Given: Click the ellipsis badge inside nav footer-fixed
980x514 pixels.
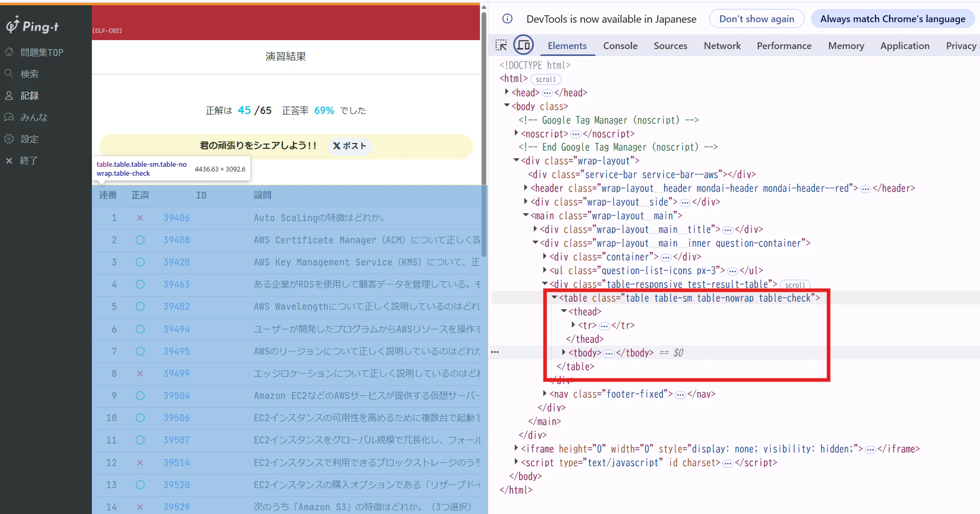Looking at the screenshot, I should click(x=680, y=395).
